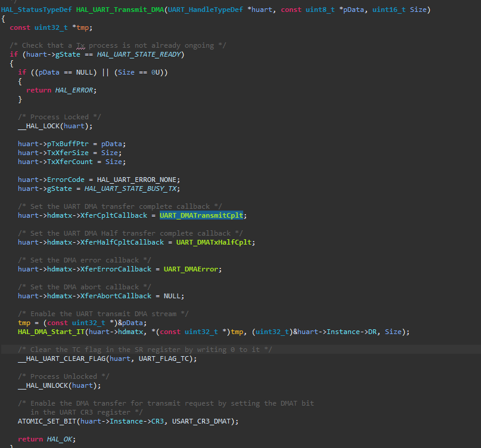The height and width of the screenshot is (448, 481).
Task: Click 'pData == NULL' condition
Action: tap(66, 72)
